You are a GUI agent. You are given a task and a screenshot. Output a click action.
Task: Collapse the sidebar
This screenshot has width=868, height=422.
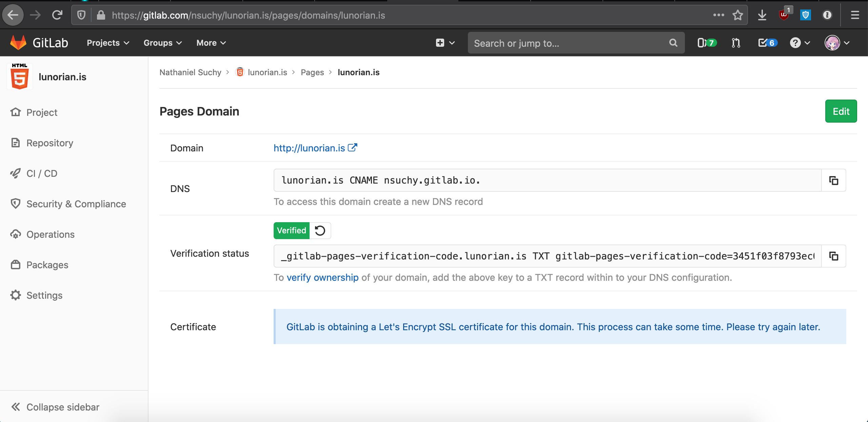point(55,407)
